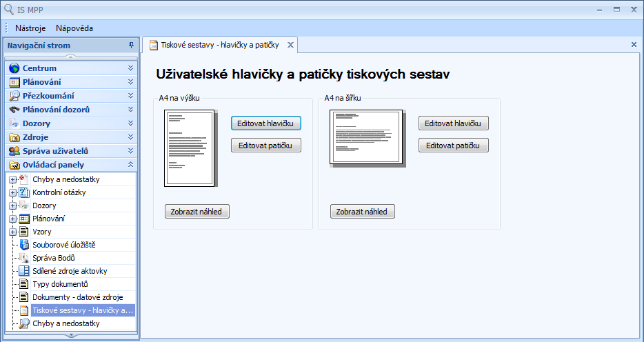The image size is (644, 342).
Task: Expand the Plánování section chevron
Action: 130,82
